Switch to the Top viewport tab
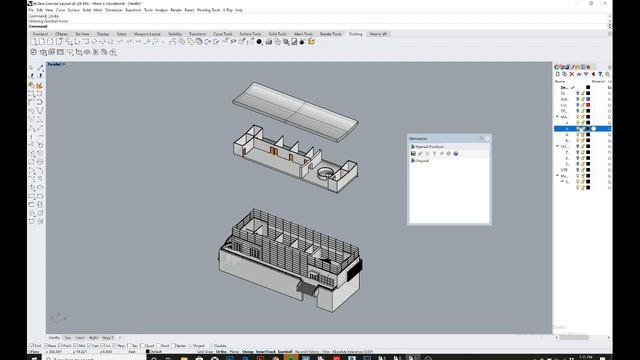 [x=67, y=338]
